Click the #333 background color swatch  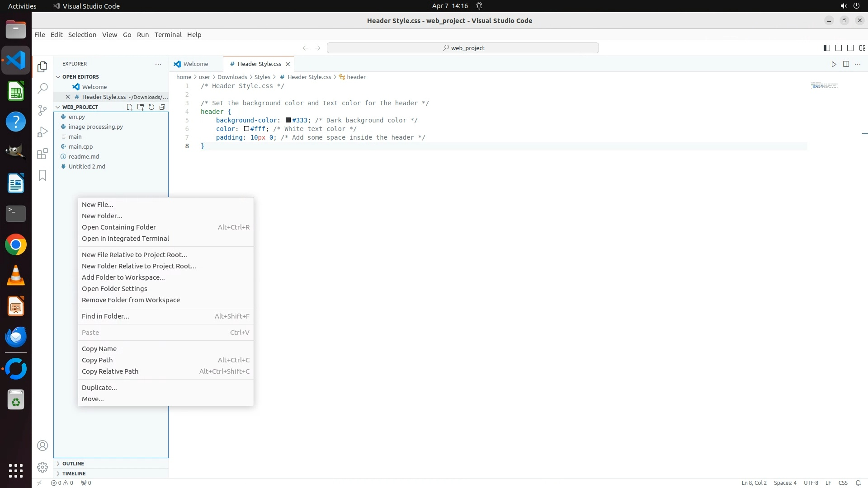pyautogui.click(x=288, y=120)
